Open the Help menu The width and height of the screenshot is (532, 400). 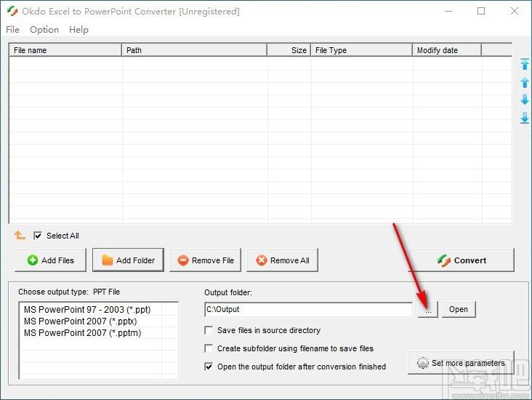(78, 30)
